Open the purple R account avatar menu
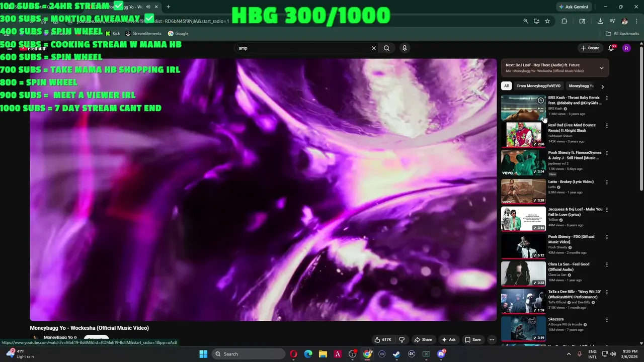644x362 pixels. tap(626, 48)
